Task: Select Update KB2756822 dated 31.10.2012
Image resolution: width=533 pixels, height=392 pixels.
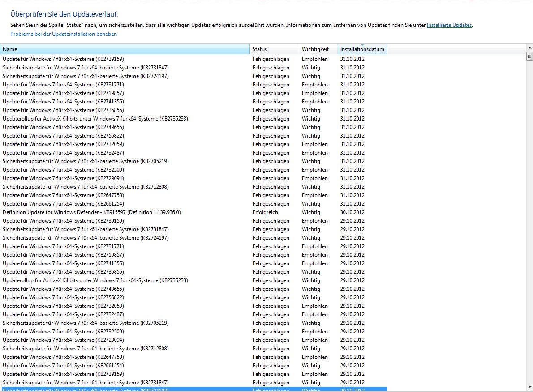Action: [193, 136]
